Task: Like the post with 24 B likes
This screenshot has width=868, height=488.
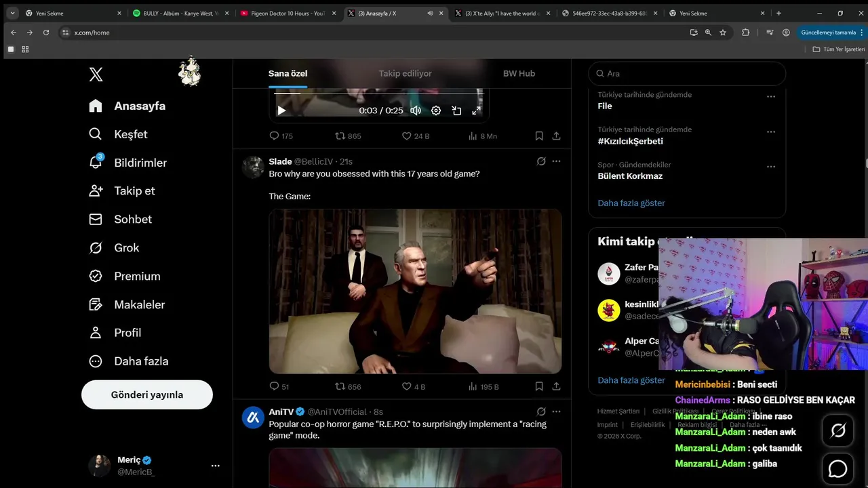Action: coord(415,136)
